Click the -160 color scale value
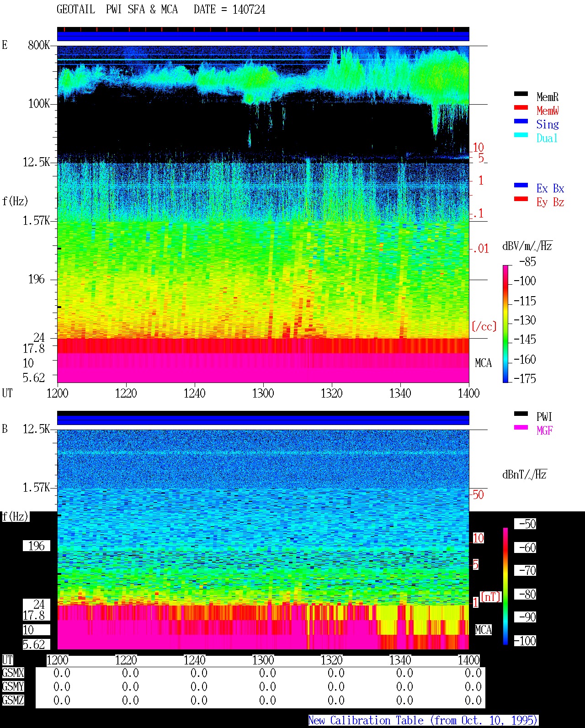Screen dimensions: 585x728 click(x=525, y=360)
